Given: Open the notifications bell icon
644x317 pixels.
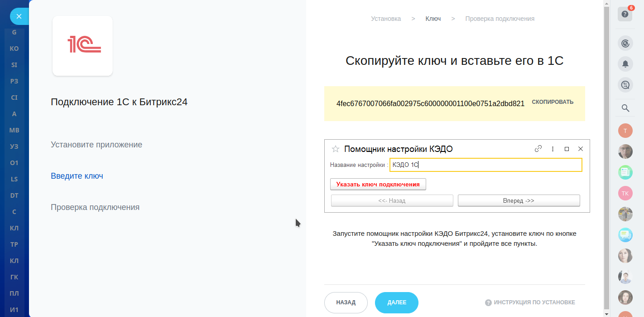Looking at the screenshot, I should click(625, 64).
